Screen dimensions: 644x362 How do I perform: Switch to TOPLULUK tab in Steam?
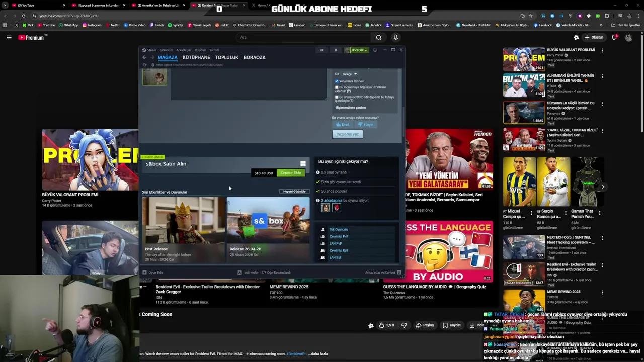pyautogui.click(x=227, y=57)
